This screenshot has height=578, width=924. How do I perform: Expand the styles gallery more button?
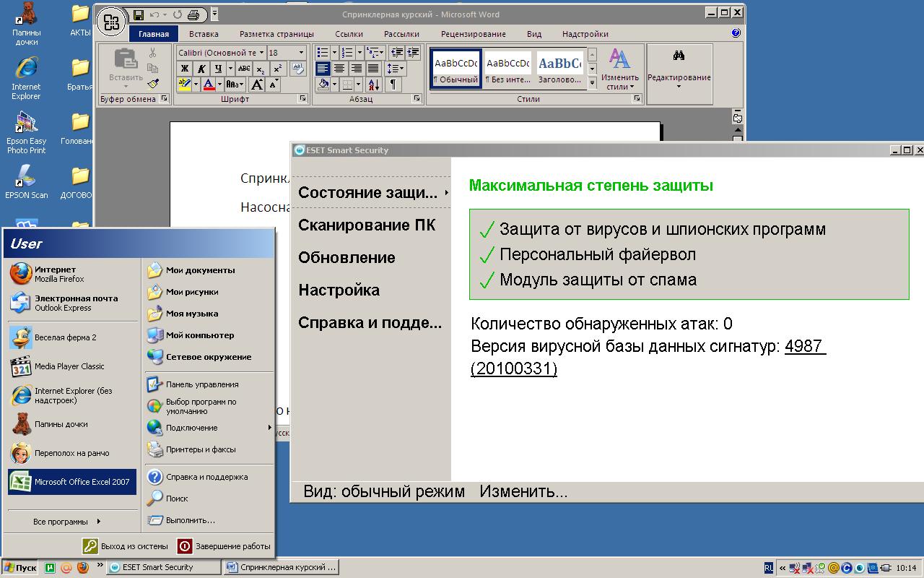tap(593, 83)
